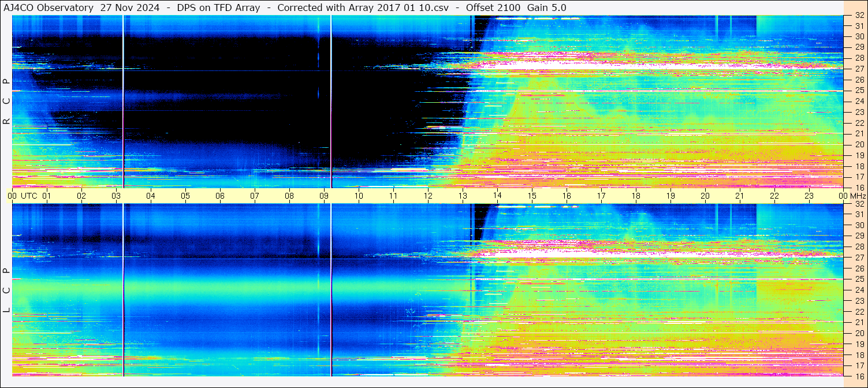
Task: Click time-axis hour label '03'
Action: 116,196
